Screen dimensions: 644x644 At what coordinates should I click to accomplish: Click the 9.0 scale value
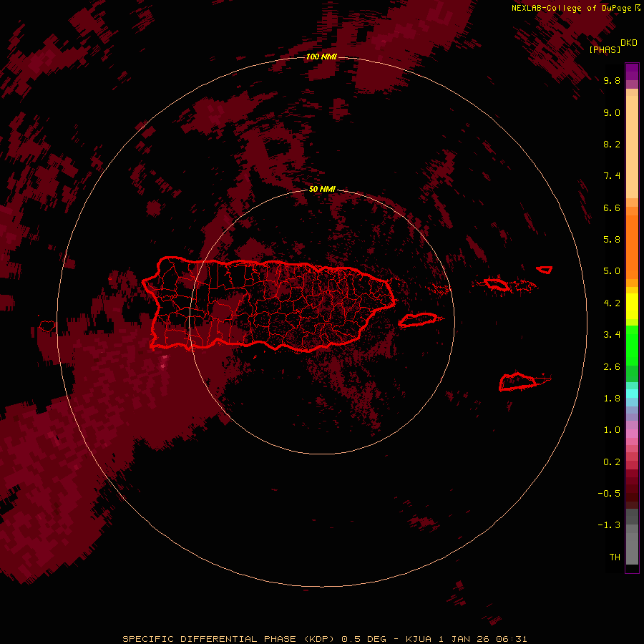pyautogui.click(x=612, y=112)
